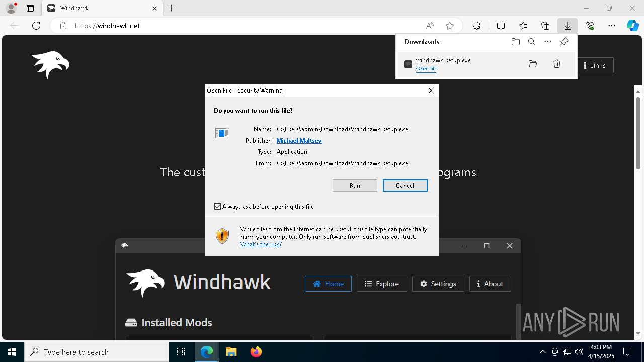
Task: View site information lock icon
Action: coord(63,26)
